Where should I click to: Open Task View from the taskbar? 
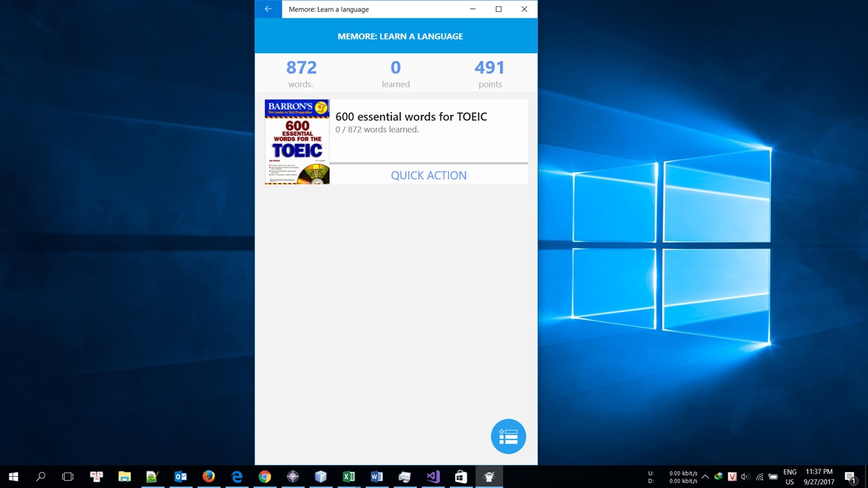pyautogui.click(x=68, y=476)
